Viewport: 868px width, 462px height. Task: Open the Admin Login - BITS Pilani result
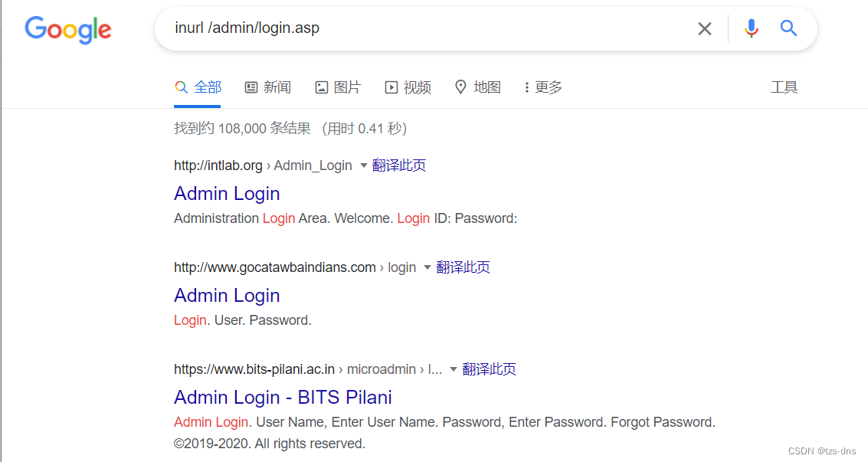[x=283, y=397]
